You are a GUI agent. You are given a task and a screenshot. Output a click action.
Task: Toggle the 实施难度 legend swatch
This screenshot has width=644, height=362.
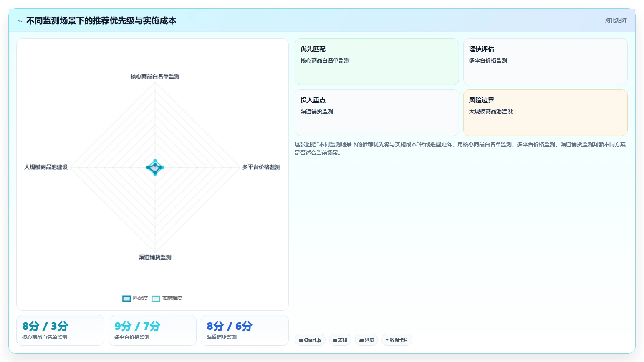click(156, 298)
